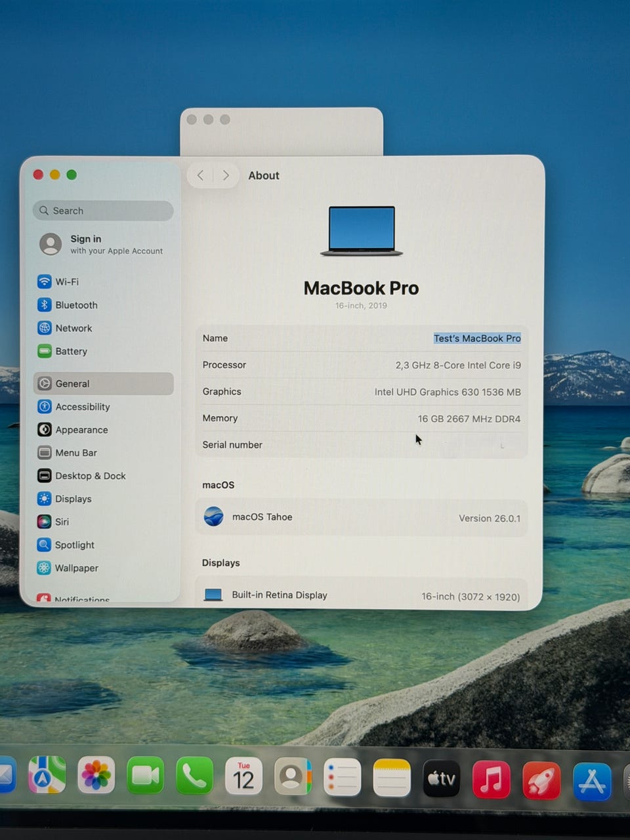The height and width of the screenshot is (840, 630).
Task: Open Apple TV from the Dock
Action: click(442, 778)
